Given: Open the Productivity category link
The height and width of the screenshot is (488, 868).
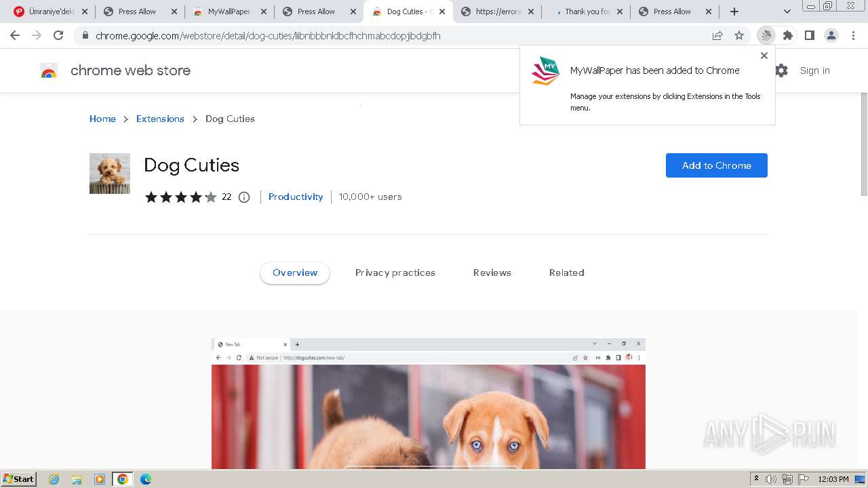Looking at the screenshot, I should tap(296, 197).
